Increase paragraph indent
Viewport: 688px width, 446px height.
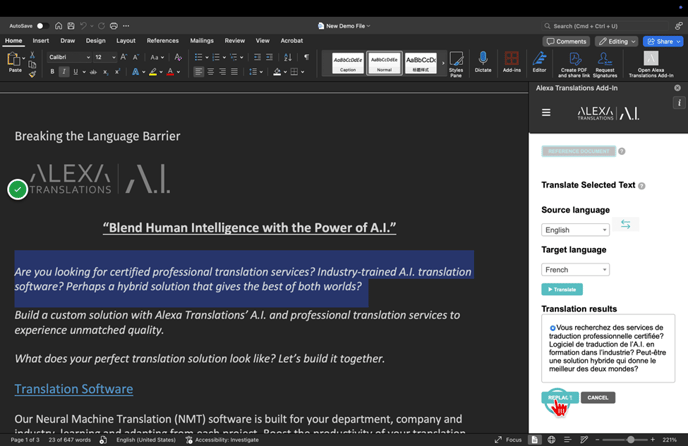269,57
